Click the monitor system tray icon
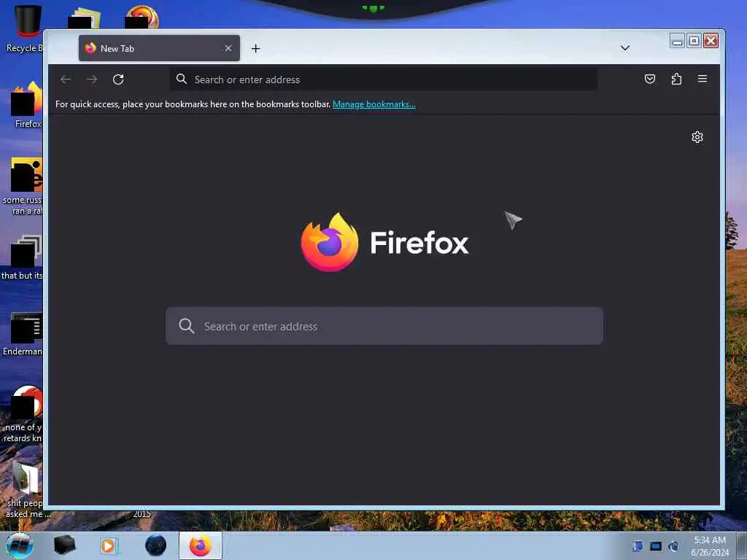747x560 pixels. 656,545
